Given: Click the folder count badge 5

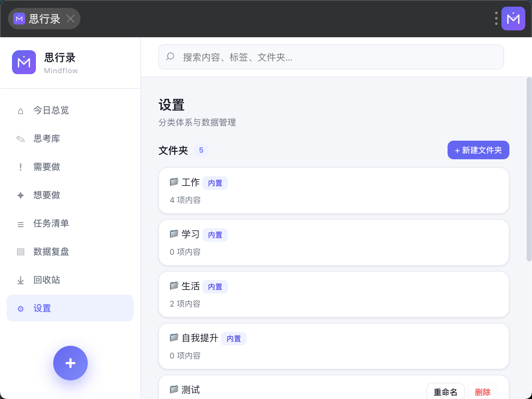Looking at the screenshot, I should tap(201, 150).
